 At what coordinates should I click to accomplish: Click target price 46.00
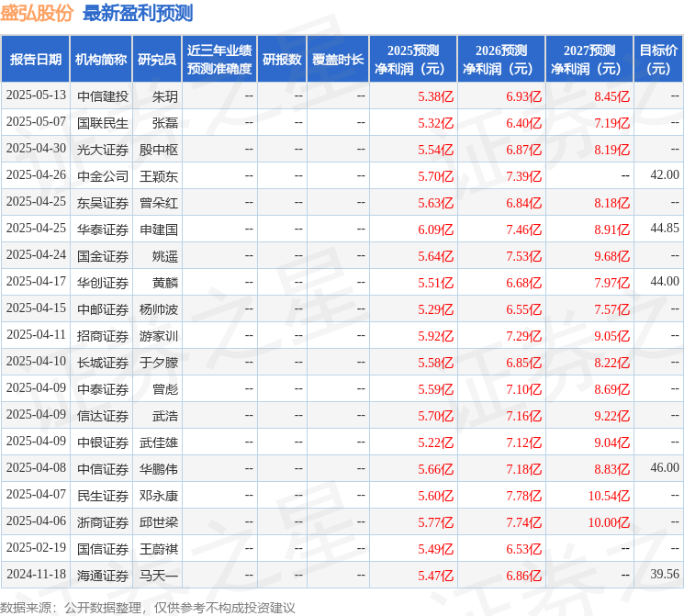pos(665,467)
